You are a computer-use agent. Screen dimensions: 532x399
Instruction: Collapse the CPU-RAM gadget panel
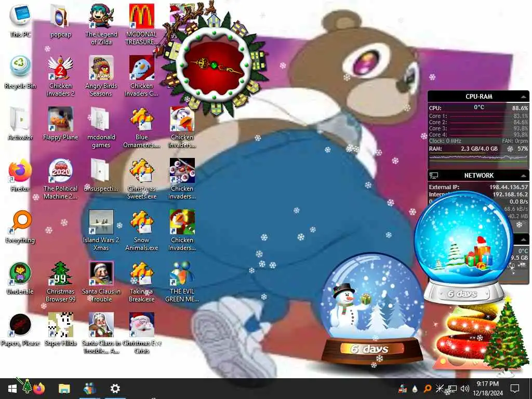click(x=524, y=97)
